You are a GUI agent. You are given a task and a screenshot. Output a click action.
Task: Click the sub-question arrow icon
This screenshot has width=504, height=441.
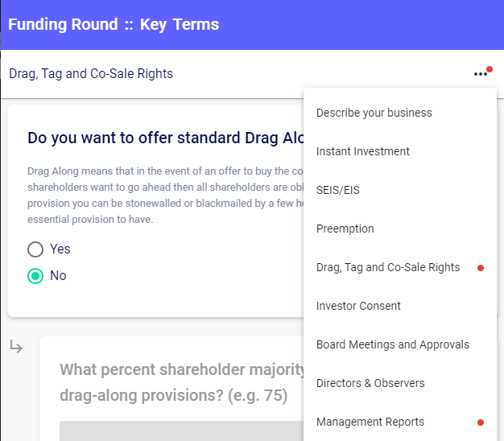click(16, 347)
